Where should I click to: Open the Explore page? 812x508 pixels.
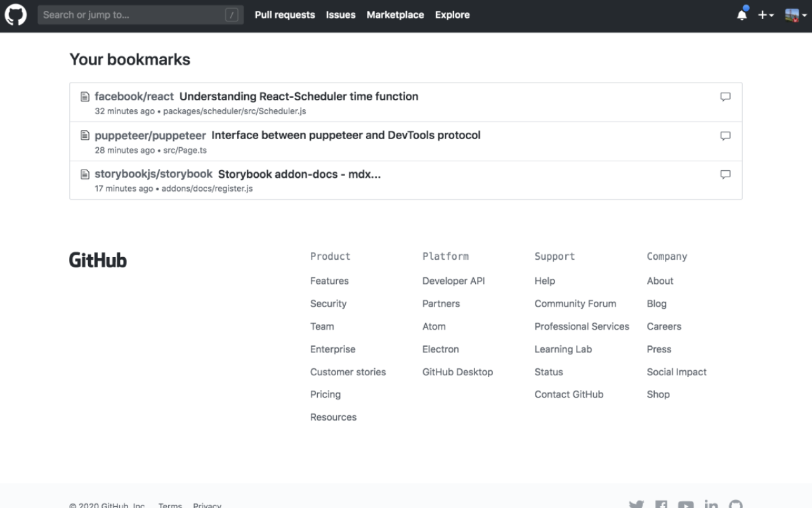tap(452, 15)
